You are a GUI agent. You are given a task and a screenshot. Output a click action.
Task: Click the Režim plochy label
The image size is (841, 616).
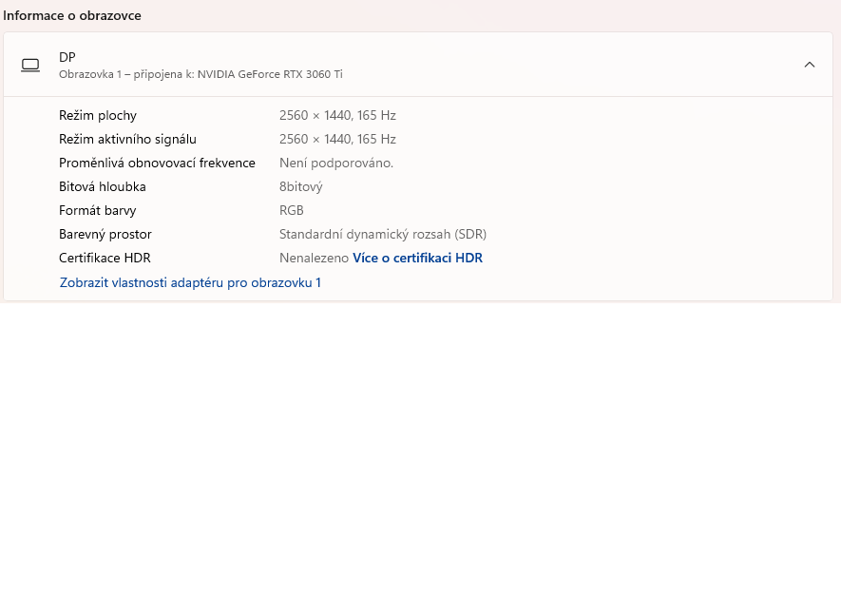coord(98,115)
